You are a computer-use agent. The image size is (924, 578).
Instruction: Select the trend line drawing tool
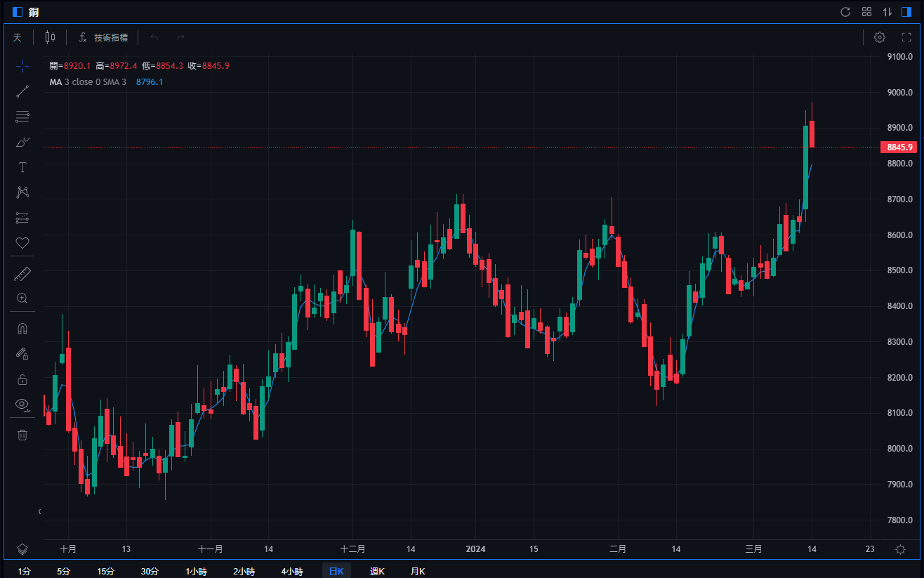point(22,91)
